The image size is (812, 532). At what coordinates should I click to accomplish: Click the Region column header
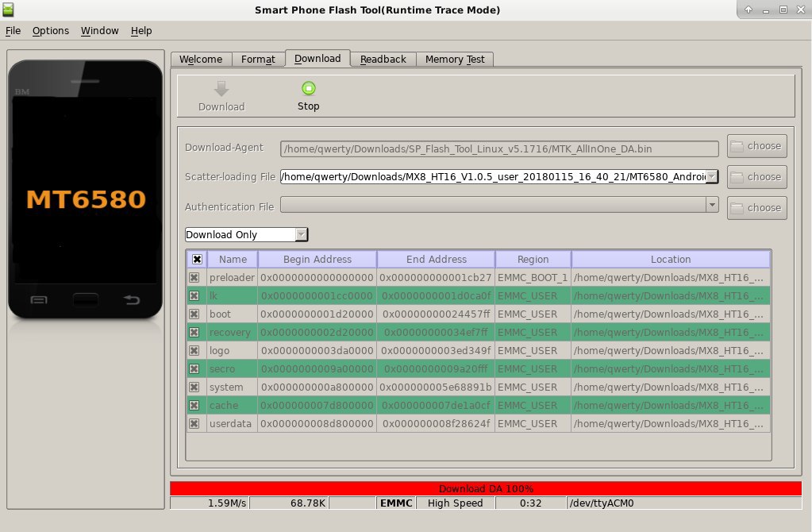tap(533, 260)
